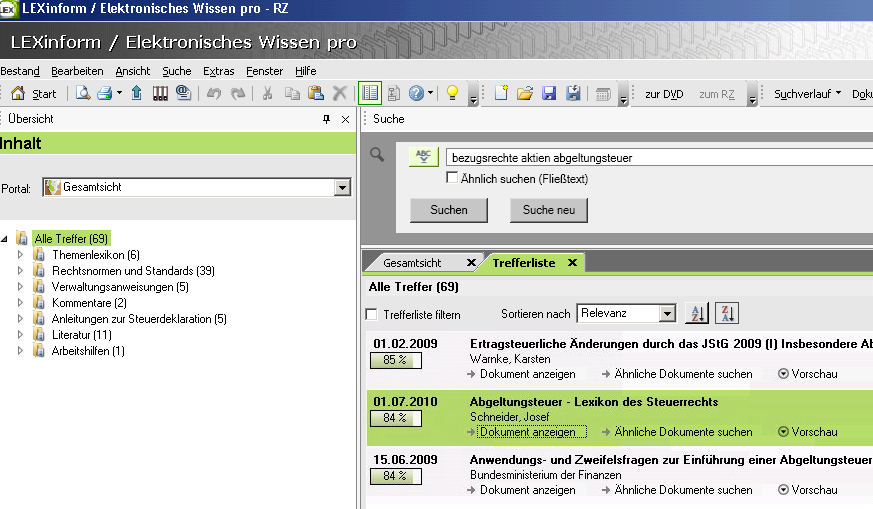Open the Fenster menu

pos(264,71)
